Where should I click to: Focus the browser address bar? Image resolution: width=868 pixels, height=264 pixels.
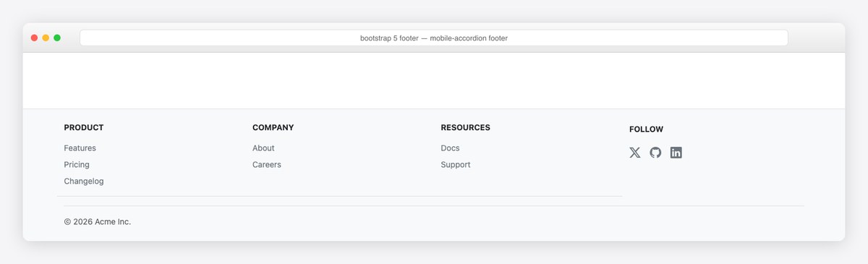point(434,38)
